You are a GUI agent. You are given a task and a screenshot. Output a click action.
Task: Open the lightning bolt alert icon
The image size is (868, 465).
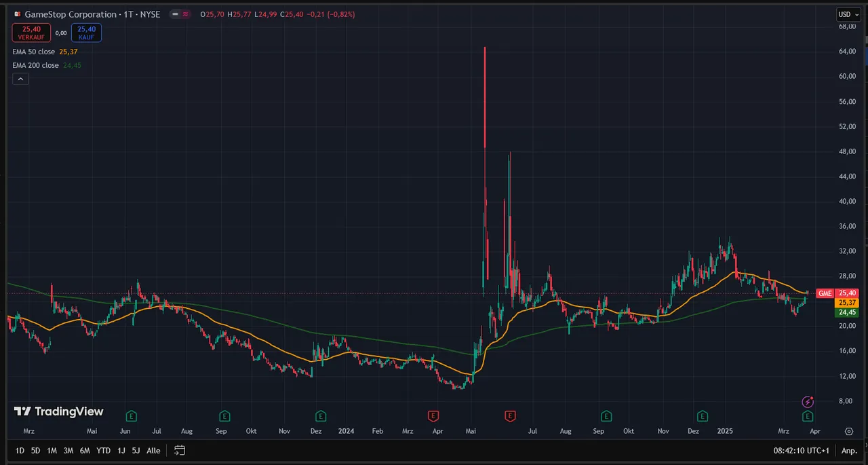coord(808,402)
